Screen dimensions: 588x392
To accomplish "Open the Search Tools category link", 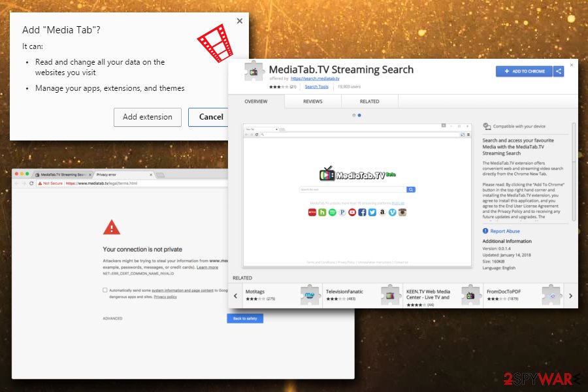I will click(316, 87).
